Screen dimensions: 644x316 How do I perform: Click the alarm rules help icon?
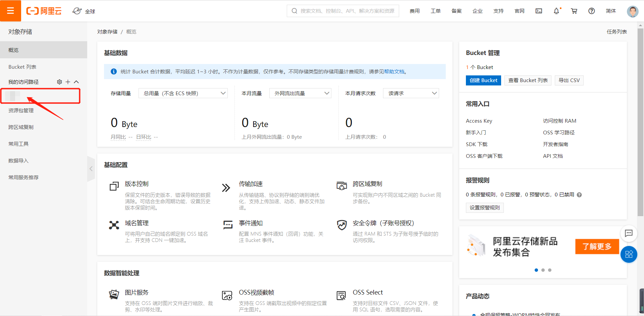click(x=579, y=195)
